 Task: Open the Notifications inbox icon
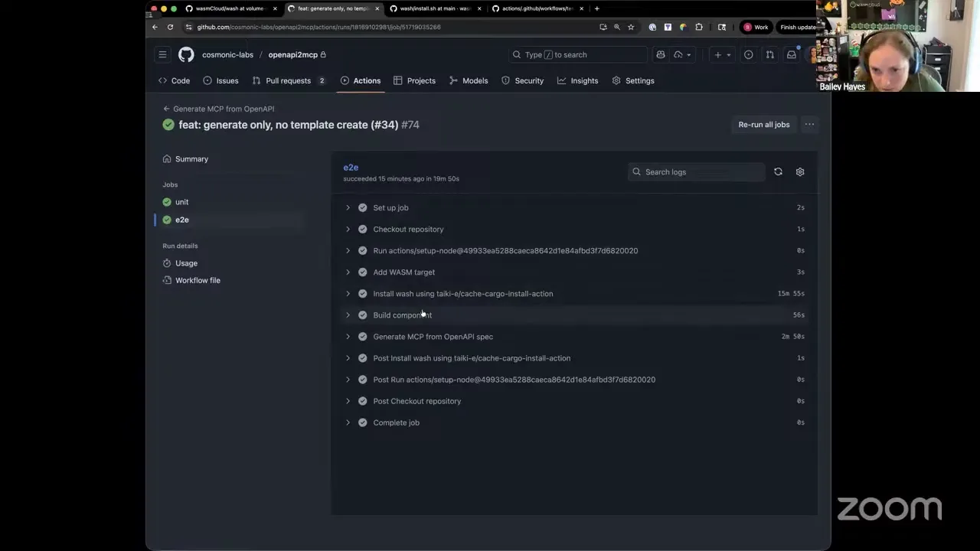tap(792, 54)
